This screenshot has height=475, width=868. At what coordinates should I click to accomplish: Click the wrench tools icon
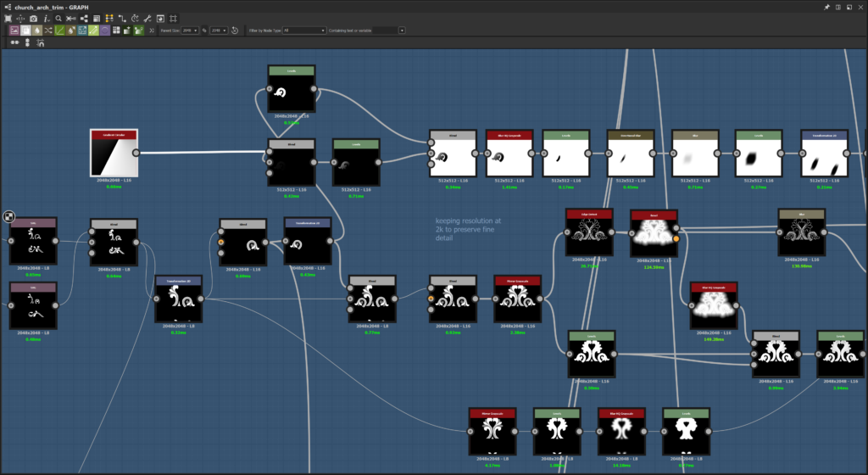click(147, 19)
